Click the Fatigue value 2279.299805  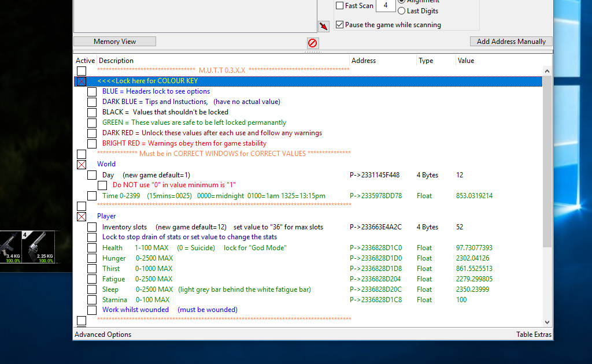pyautogui.click(x=474, y=279)
